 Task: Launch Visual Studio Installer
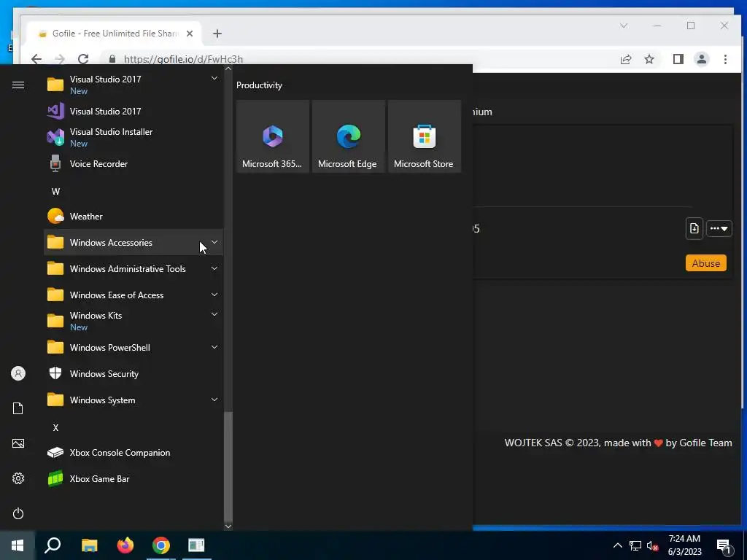click(x=133, y=138)
